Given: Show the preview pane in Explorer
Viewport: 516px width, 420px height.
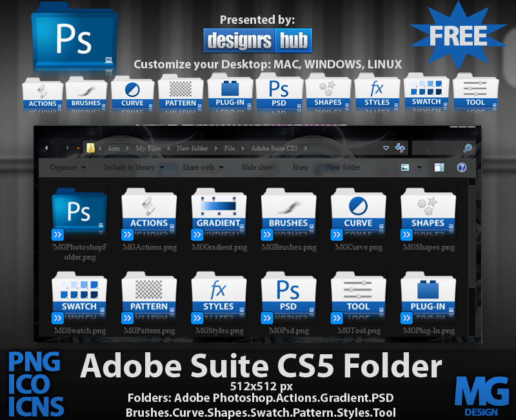Looking at the screenshot, I should point(439,168).
